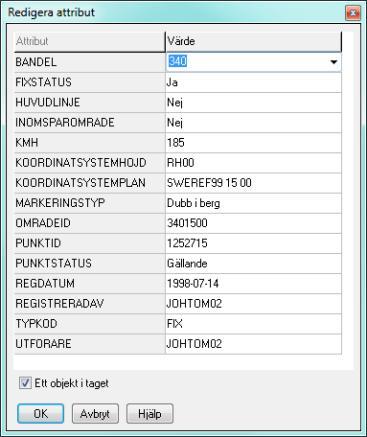Screen dimensions: 367x437
Task: Select the TYPKOD value FIX
Action: pos(253,324)
